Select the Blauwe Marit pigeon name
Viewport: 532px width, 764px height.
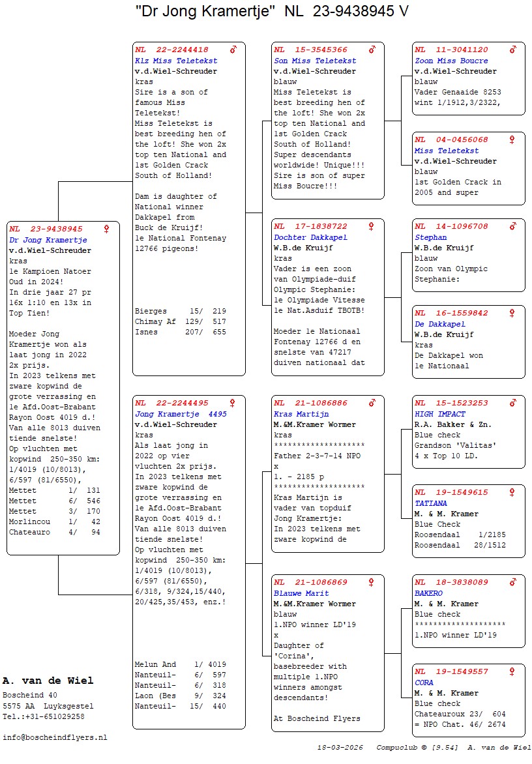click(x=301, y=593)
